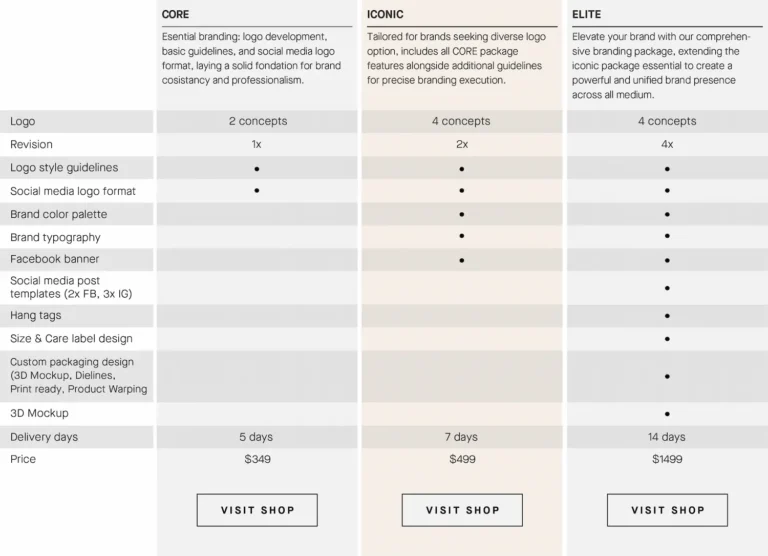
Task: Click Visit Shop under the CORE package
Action: coord(257,510)
